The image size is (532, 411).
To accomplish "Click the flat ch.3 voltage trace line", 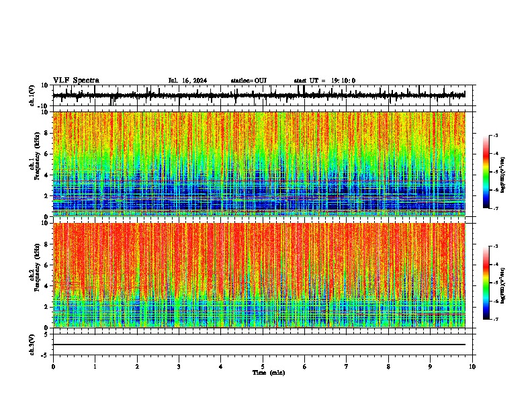I will pos(259,345).
